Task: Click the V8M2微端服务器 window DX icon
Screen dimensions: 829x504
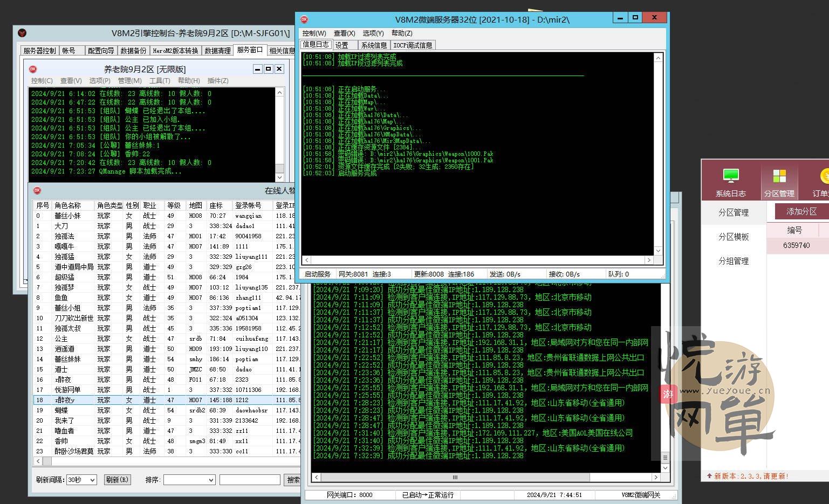Action: click(304, 19)
